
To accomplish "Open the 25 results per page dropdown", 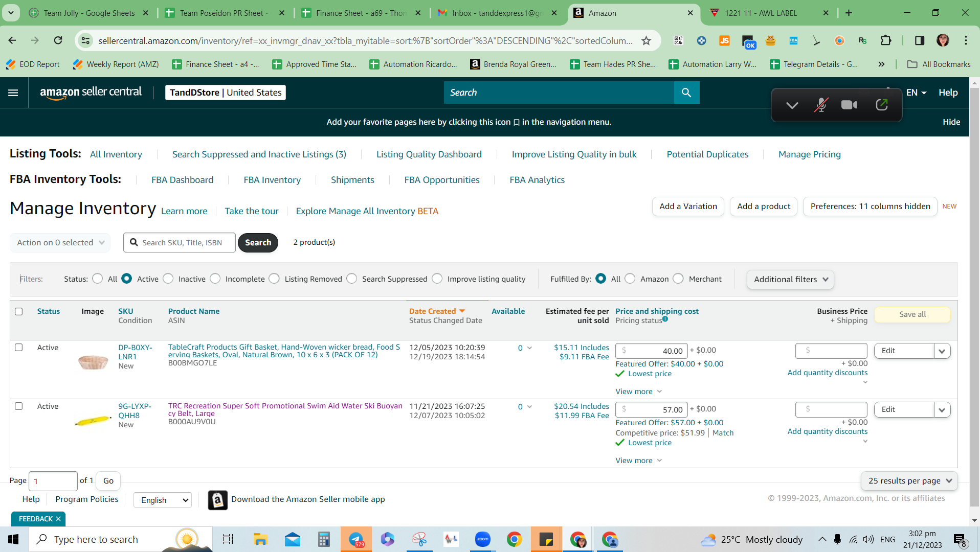I will point(909,481).
